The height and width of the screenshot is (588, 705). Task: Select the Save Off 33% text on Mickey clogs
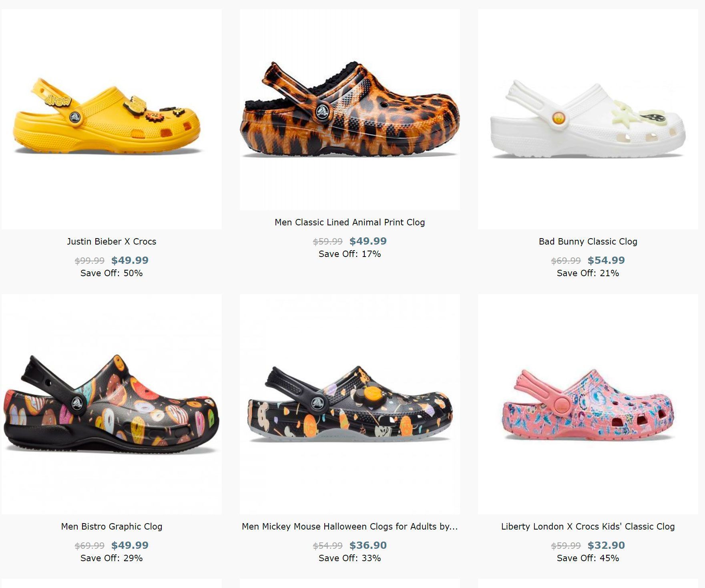click(x=350, y=558)
